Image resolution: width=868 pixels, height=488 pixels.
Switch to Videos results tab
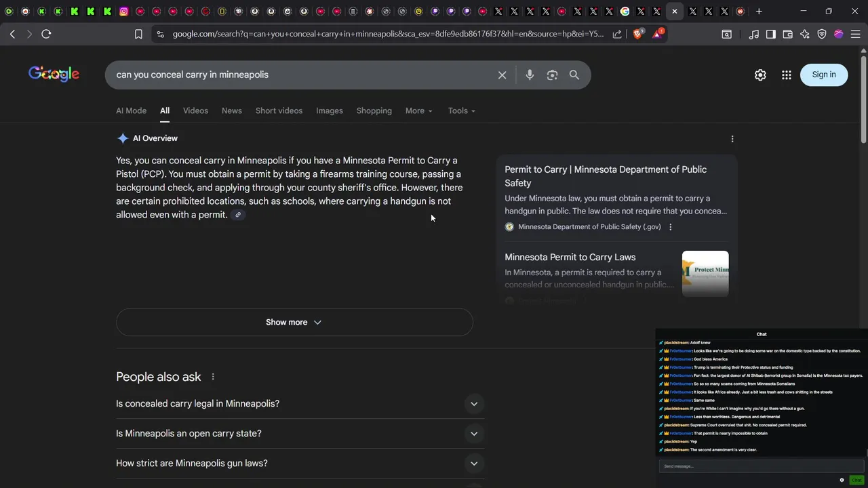click(195, 111)
